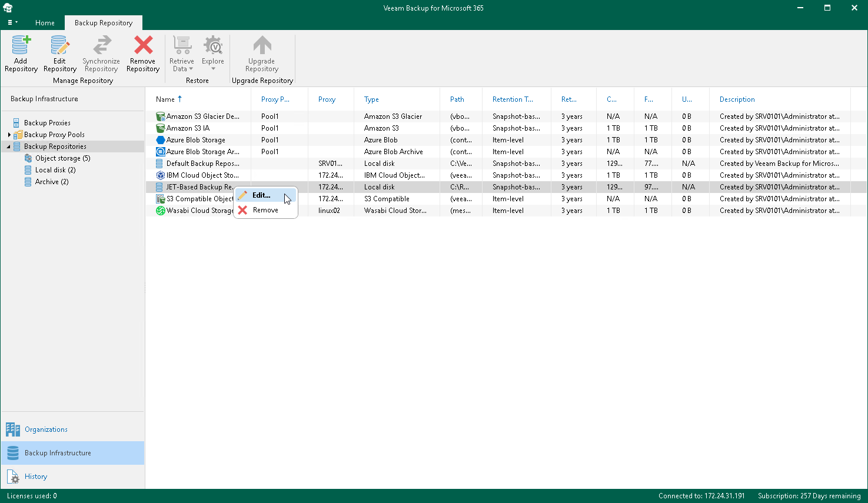Click the Default Backup Repository disk icon
Image resolution: width=868 pixels, height=503 pixels.
(x=159, y=164)
